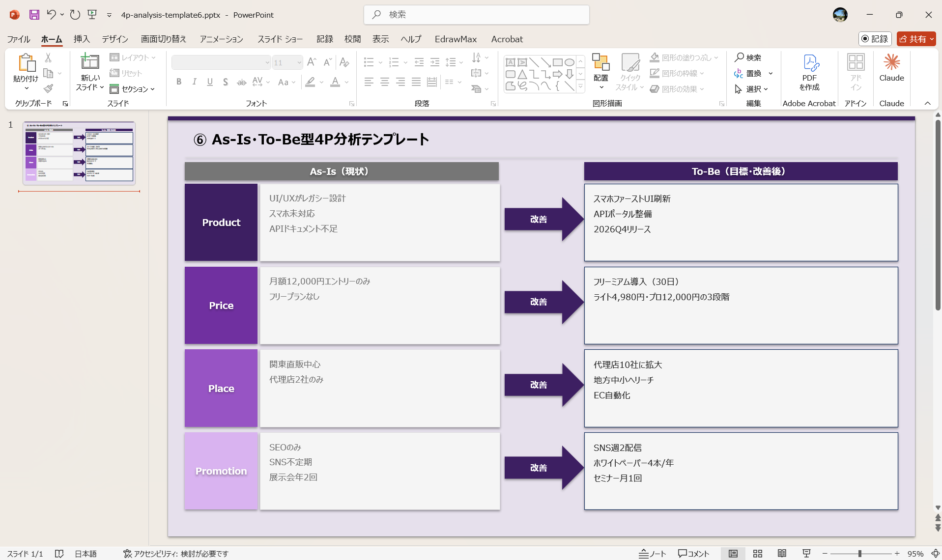The image size is (942, 560).
Task: Open the Arrange shapes menu
Action: coord(600,72)
